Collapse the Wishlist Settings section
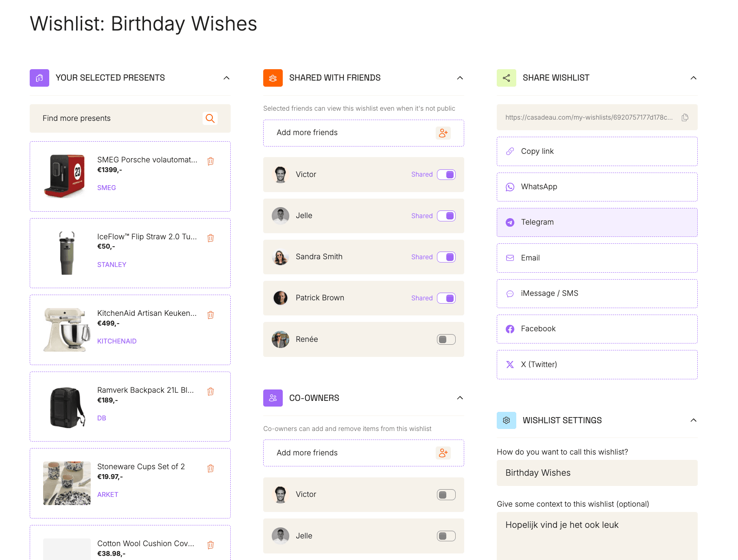 tap(693, 420)
